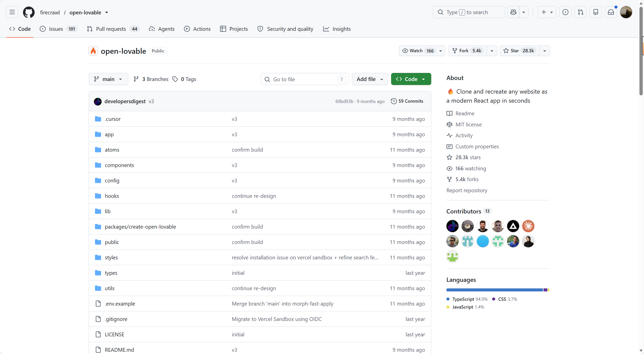Image resolution: width=644 pixels, height=354 pixels.
Task: Open the firecrawl owner link
Action: click(50, 12)
